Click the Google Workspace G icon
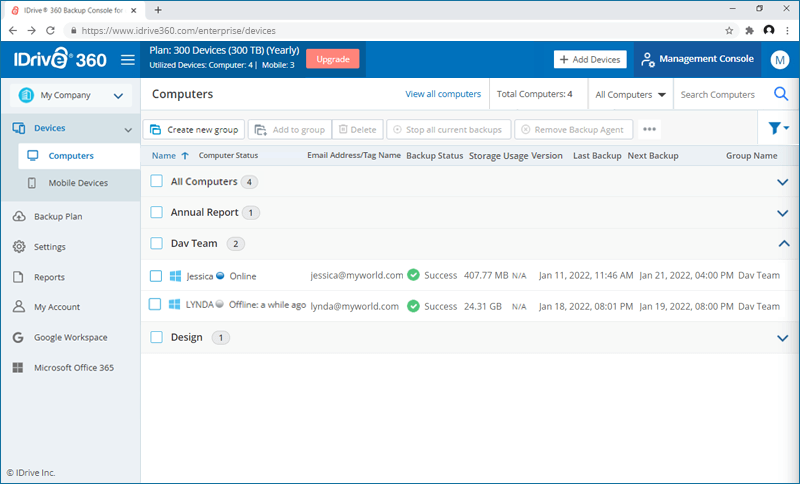800x484 pixels. click(18, 337)
